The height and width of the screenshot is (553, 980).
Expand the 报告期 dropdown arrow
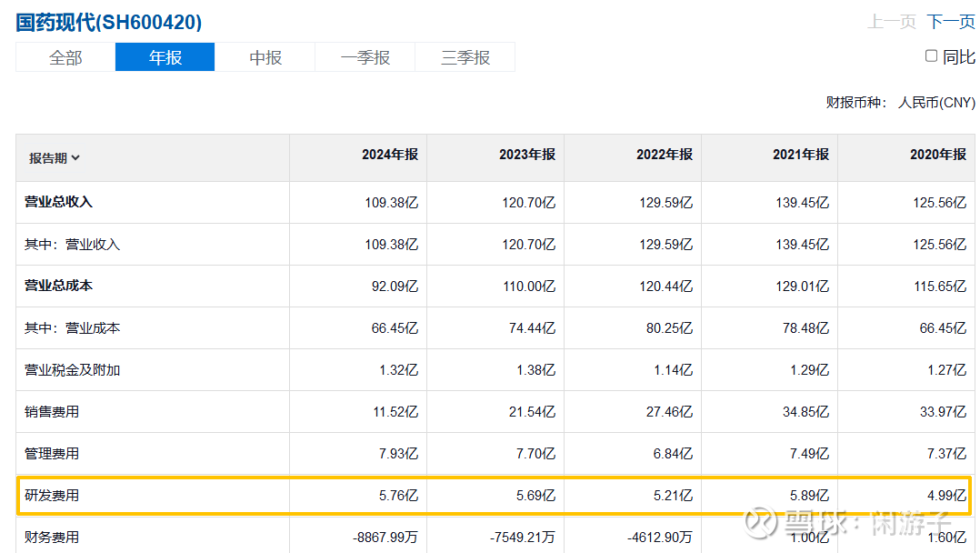(x=75, y=158)
